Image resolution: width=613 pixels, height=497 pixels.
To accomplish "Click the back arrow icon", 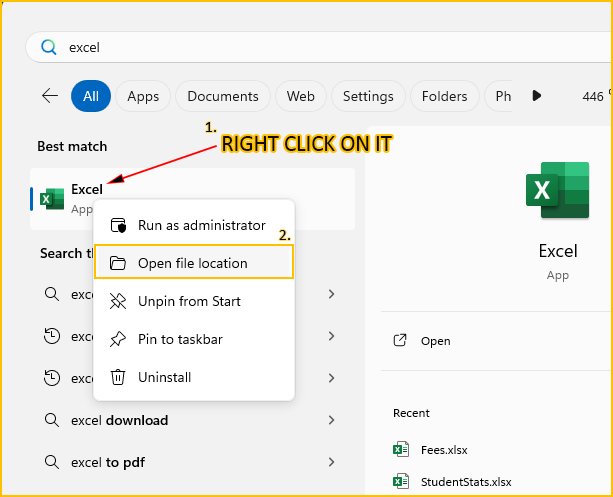I will 50,96.
